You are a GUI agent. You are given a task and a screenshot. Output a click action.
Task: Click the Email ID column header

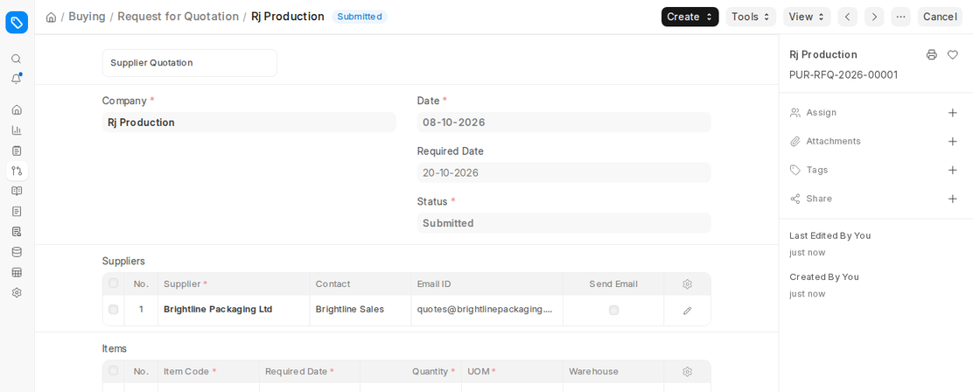point(486,283)
